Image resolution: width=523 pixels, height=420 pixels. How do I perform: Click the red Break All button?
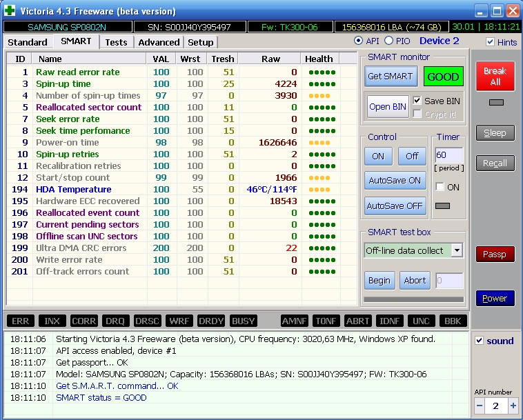tap(495, 77)
